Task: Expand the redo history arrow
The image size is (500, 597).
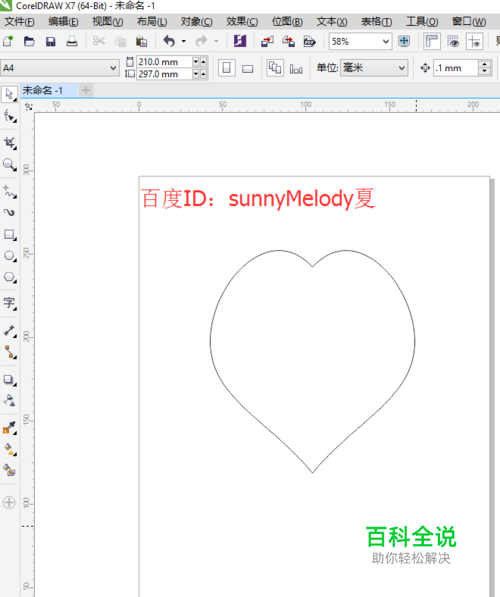Action: pyautogui.click(x=216, y=41)
